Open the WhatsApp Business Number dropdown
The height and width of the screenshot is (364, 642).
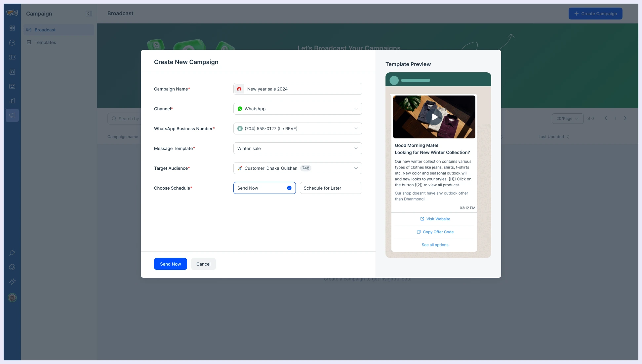298,128
